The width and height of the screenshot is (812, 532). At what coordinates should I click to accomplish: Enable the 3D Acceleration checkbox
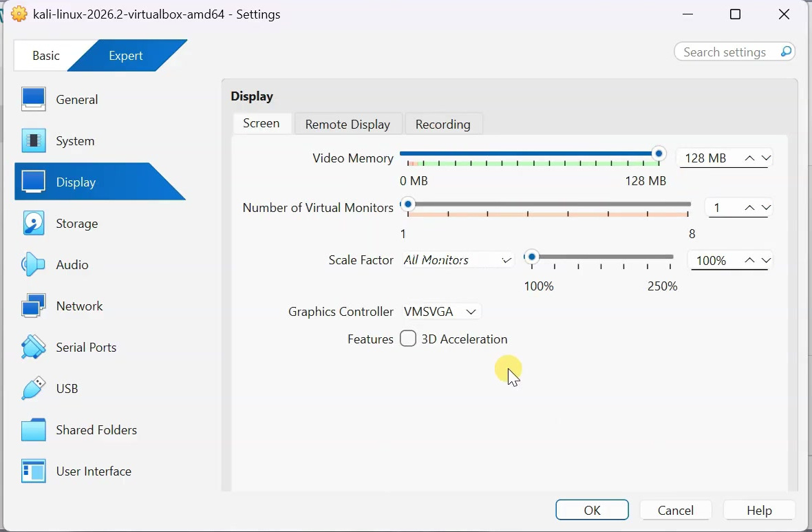click(408, 339)
